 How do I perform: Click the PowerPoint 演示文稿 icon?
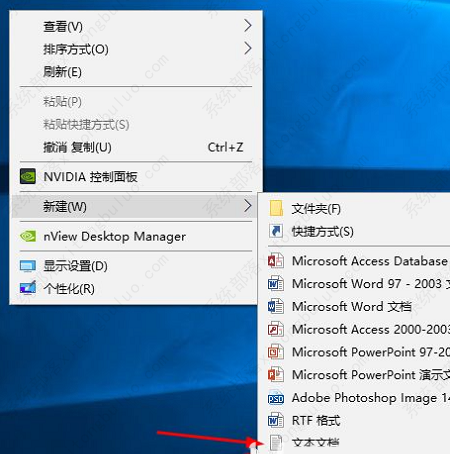click(276, 375)
